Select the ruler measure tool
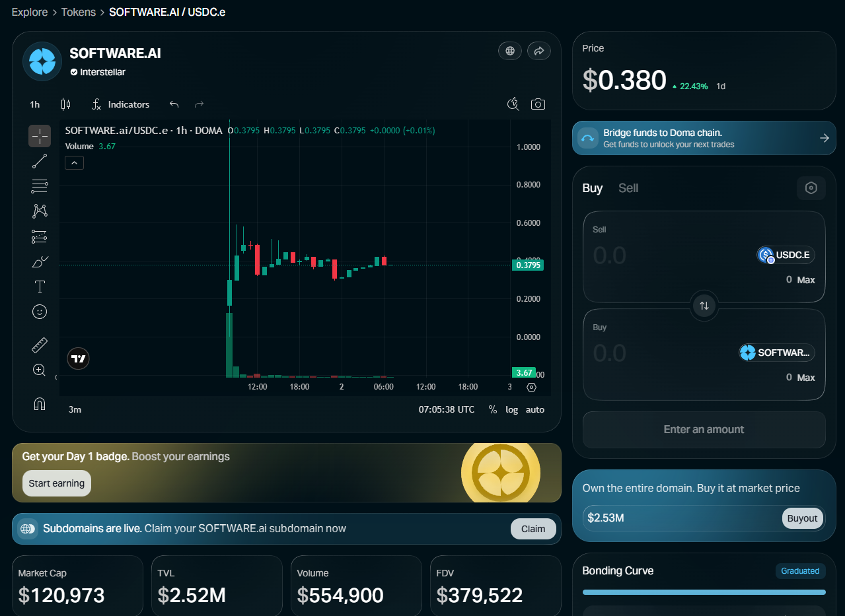Image resolution: width=845 pixels, height=616 pixels. 40,345
